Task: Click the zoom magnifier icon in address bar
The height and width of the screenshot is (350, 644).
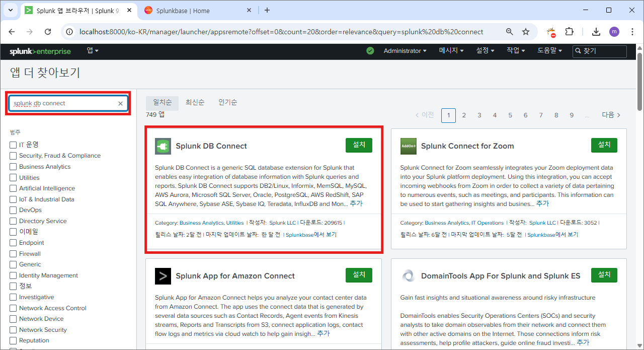Action: pos(510,32)
